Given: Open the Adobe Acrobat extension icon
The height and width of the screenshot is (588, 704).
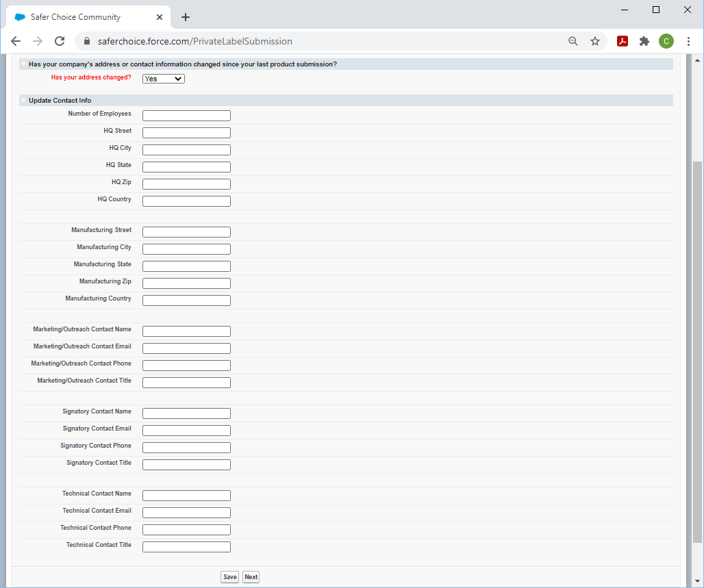Looking at the screenshot, I should click(x=623, y=41).
